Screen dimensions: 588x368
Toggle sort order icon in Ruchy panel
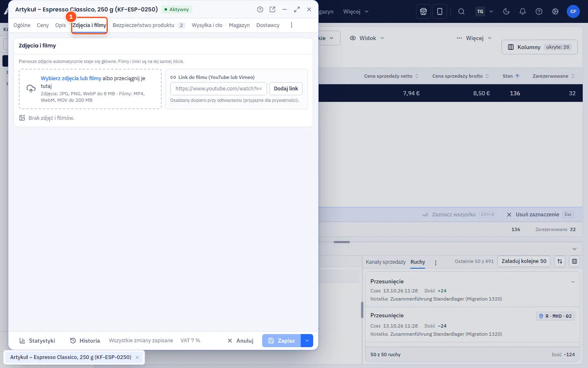(560, 261)
